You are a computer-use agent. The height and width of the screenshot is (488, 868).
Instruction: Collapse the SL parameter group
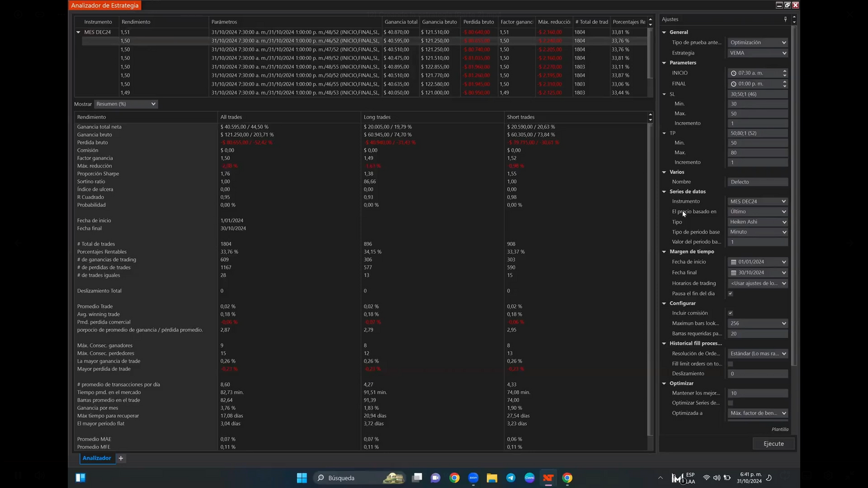click(664, 94)
